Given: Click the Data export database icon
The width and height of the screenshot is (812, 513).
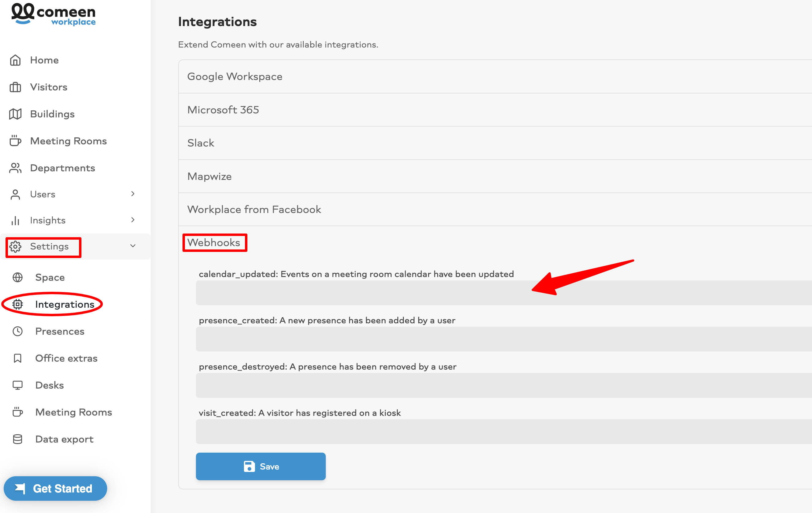Looking at the screenshot, I should 17,439.
